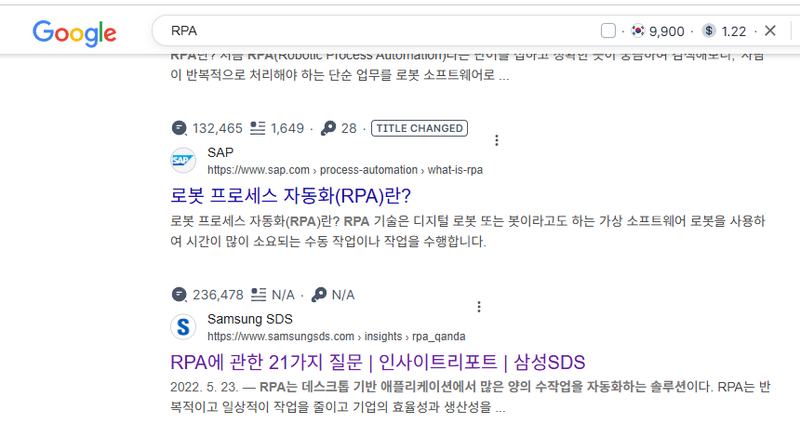
Task: Click the TITLE CHANGED badge
Action: tap(419, 128)
